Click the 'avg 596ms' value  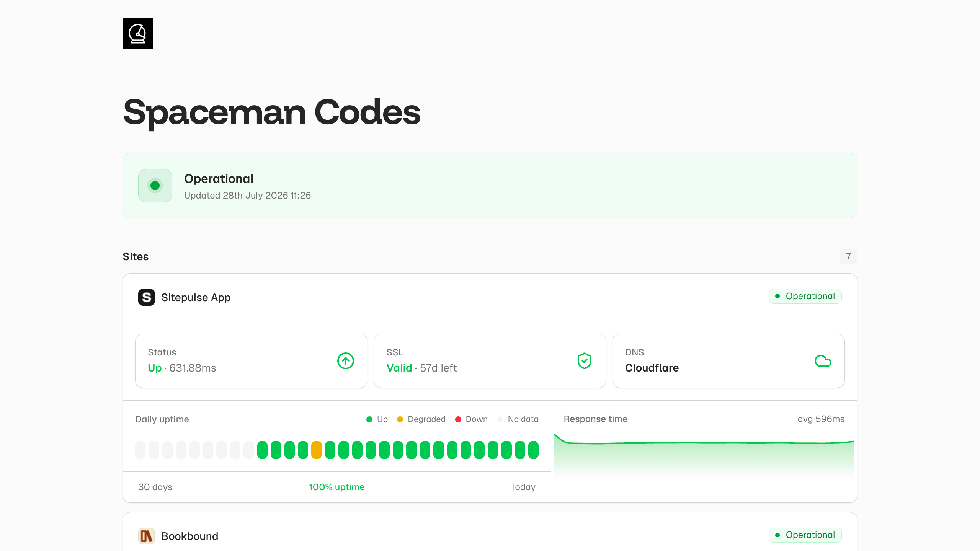(x=821, y=419)
